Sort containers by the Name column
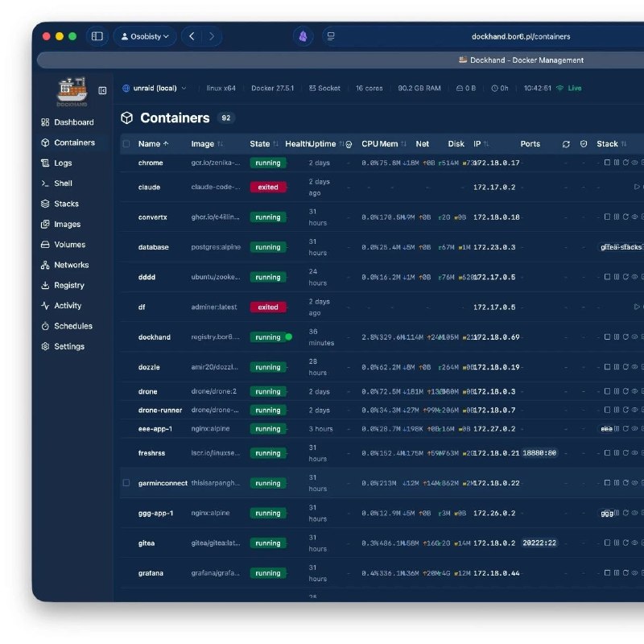This screenshot has width=644, height=644. 154,144
